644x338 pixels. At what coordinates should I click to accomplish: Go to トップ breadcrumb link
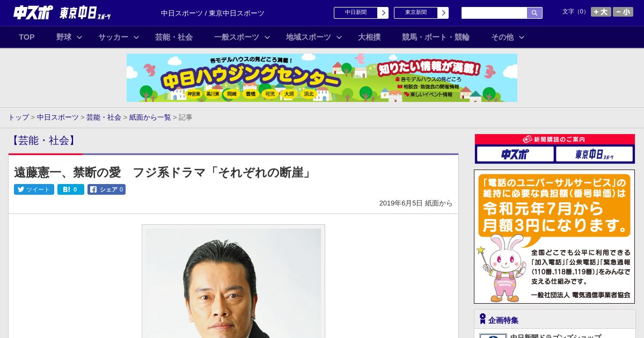click(18, 117)
